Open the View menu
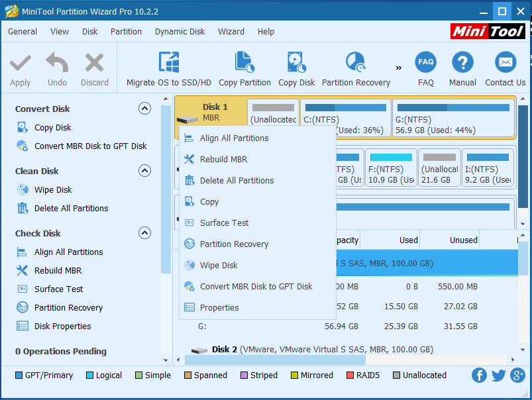This screenshot has width=532, height=400. 60,32
